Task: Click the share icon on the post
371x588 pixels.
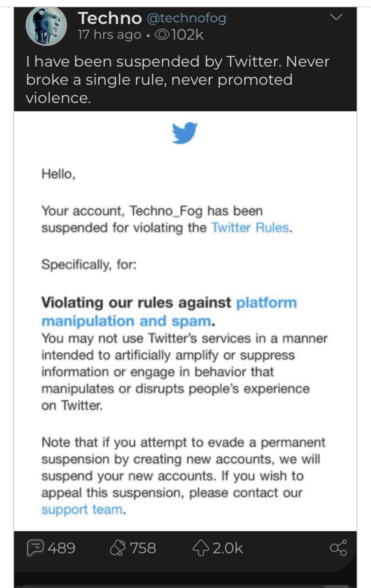Action: [338, 548]
